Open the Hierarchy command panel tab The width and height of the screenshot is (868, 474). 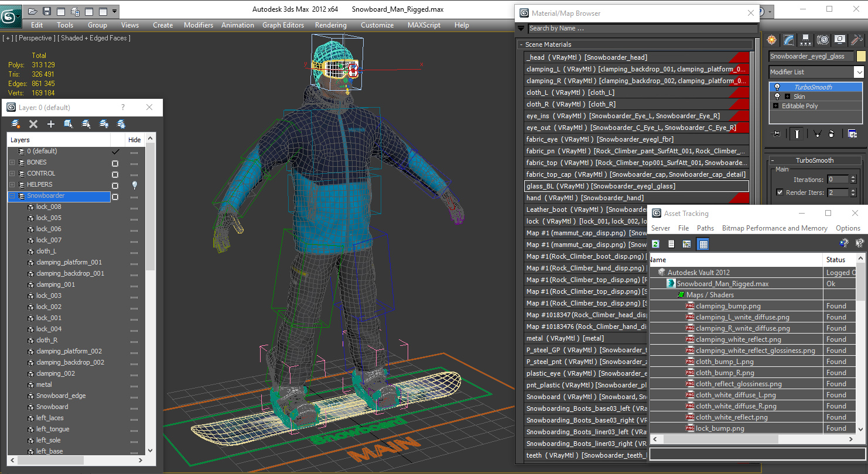point(806,40)
